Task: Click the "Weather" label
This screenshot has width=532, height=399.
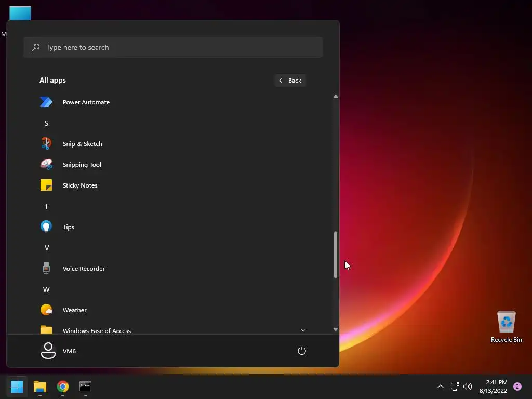Action: point(75,310)
